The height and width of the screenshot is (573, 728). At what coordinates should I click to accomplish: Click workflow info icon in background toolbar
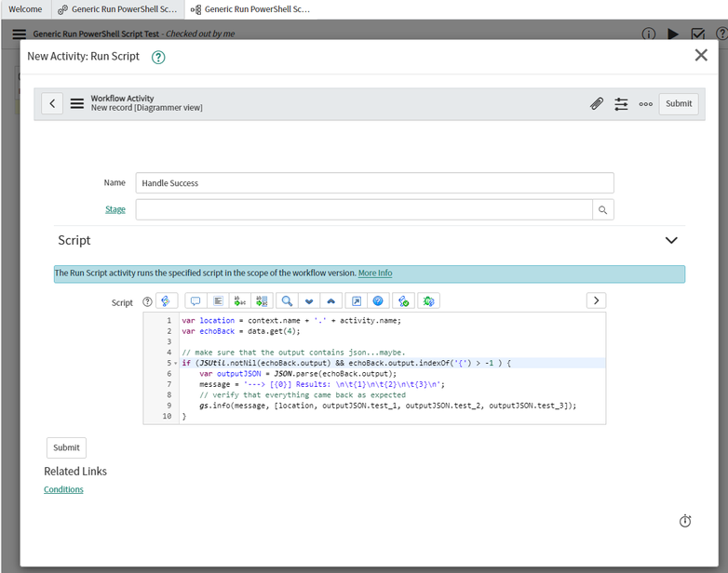pos(648,33)
